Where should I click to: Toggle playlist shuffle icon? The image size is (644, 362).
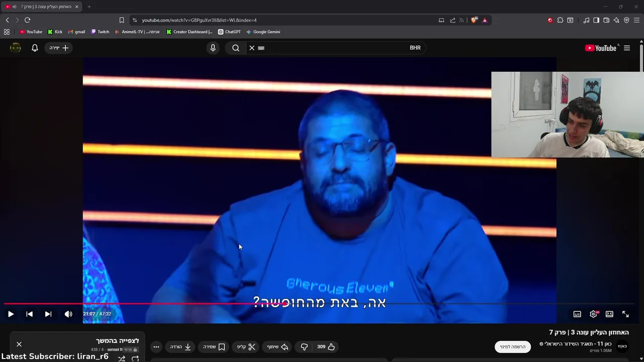pyautogui.click(x=121, y=358)
